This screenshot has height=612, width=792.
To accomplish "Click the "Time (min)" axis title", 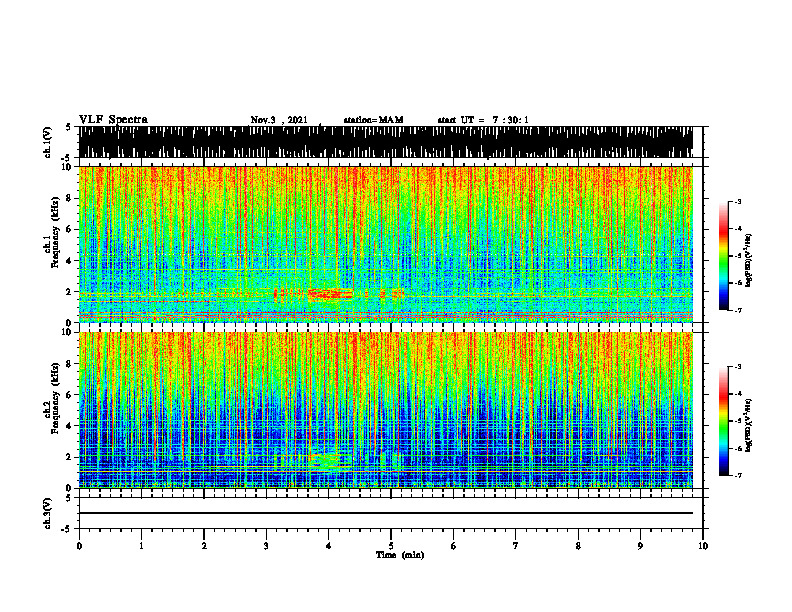I will point(400,555).
